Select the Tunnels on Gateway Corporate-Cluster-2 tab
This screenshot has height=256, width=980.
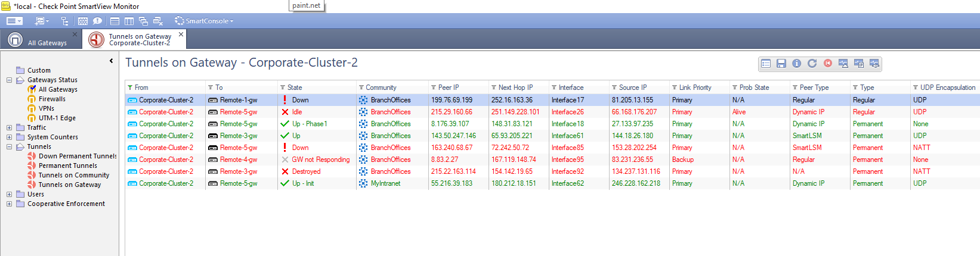point(135,40)
